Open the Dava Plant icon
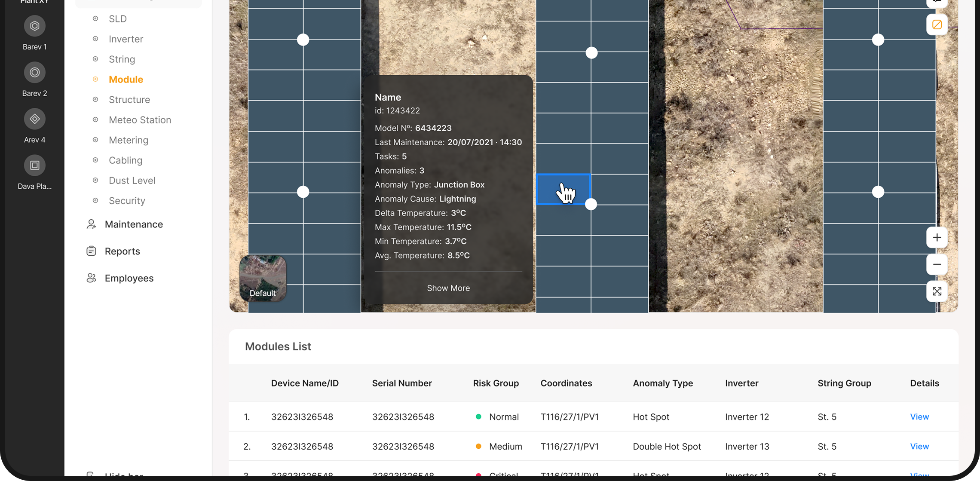980x481 pixels. 34,165
